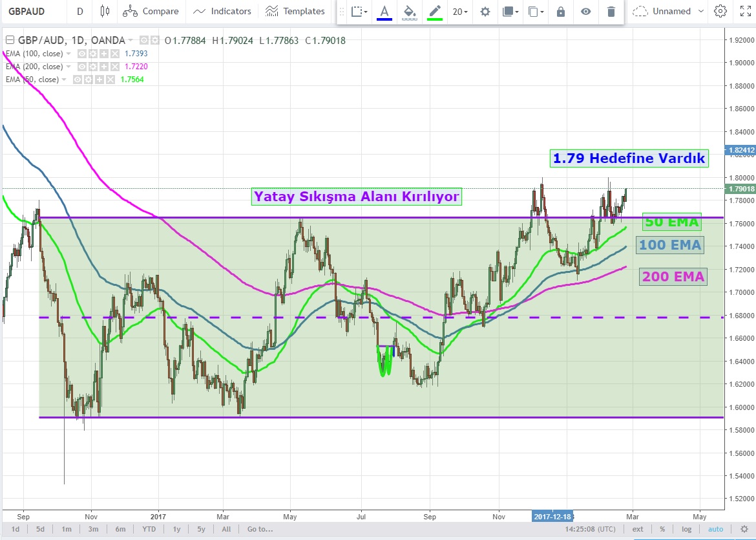Open the Templates menu
756x540 pixels.
pos(295,11)
